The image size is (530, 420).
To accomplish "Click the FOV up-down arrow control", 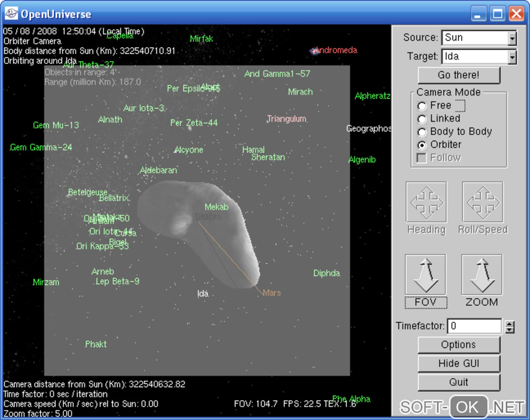I will 426,275.
